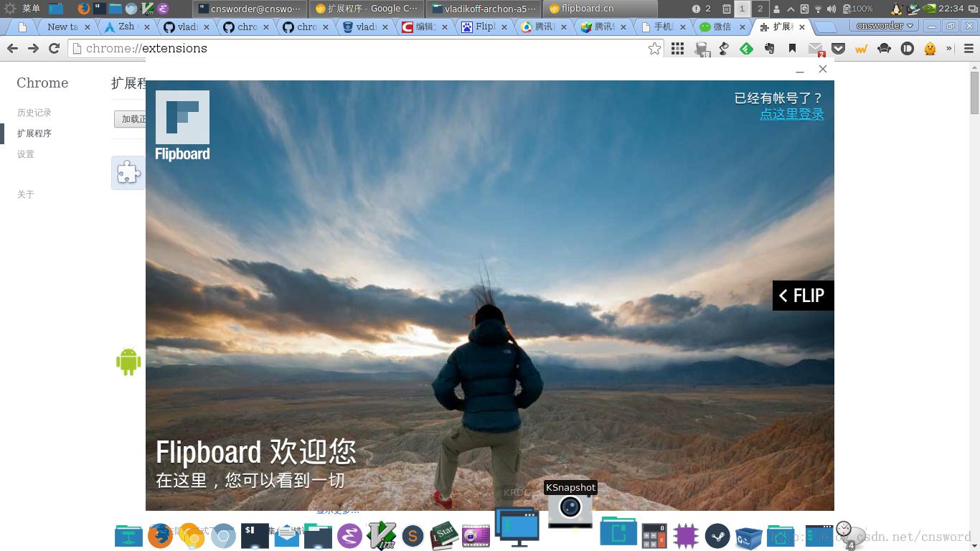
Task: Click the clock showing 22:34
Action: (951, 9)
